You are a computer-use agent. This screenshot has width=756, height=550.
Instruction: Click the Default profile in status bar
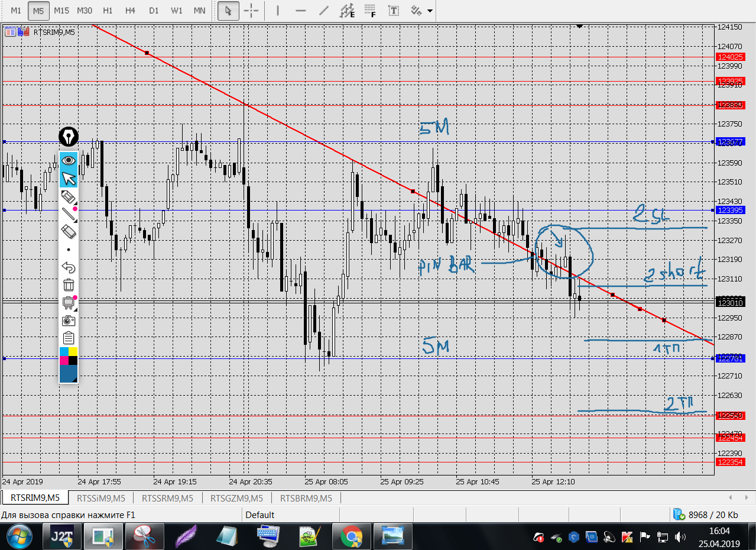(x=260, y=515)
